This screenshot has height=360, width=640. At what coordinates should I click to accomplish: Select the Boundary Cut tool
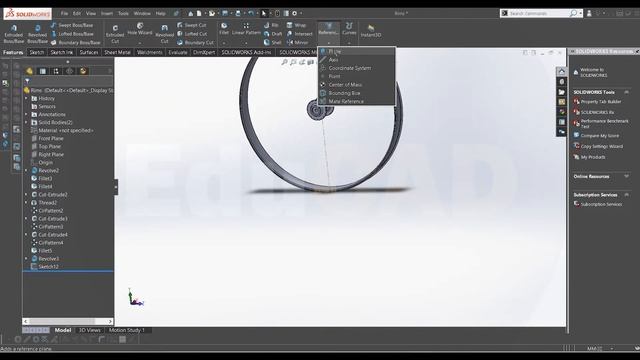tap(196, 42)
